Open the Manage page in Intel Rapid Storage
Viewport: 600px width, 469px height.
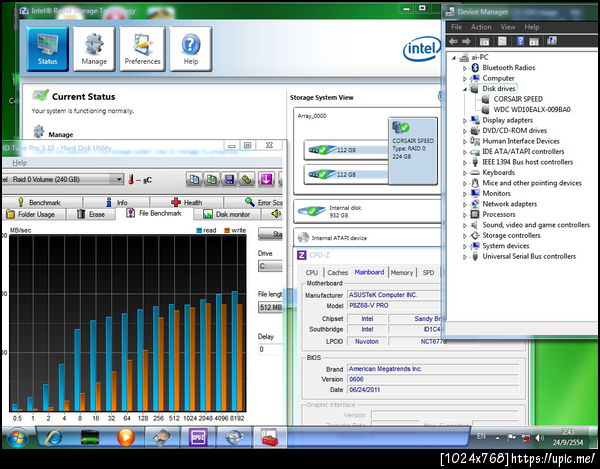tap(94, 49)
